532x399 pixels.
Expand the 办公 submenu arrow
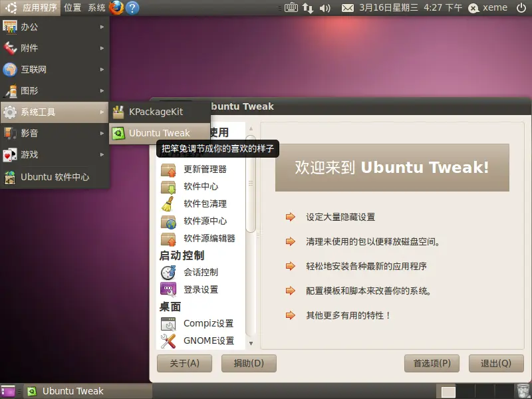pos(102,27)
